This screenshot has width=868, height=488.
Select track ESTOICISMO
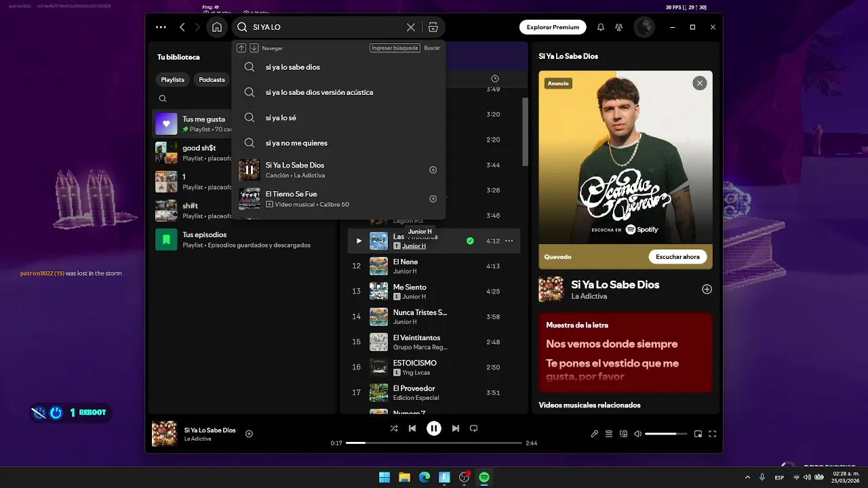click(x=433, y=367)
